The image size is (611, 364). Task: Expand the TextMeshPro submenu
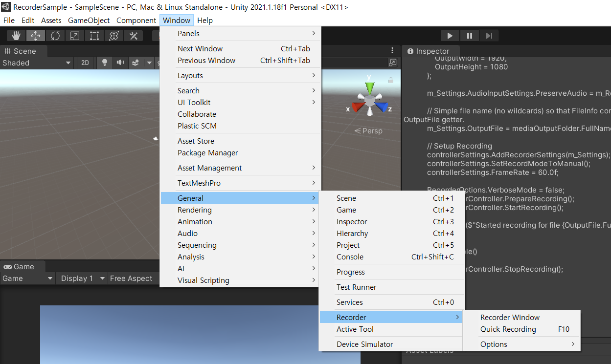(240, 183)
